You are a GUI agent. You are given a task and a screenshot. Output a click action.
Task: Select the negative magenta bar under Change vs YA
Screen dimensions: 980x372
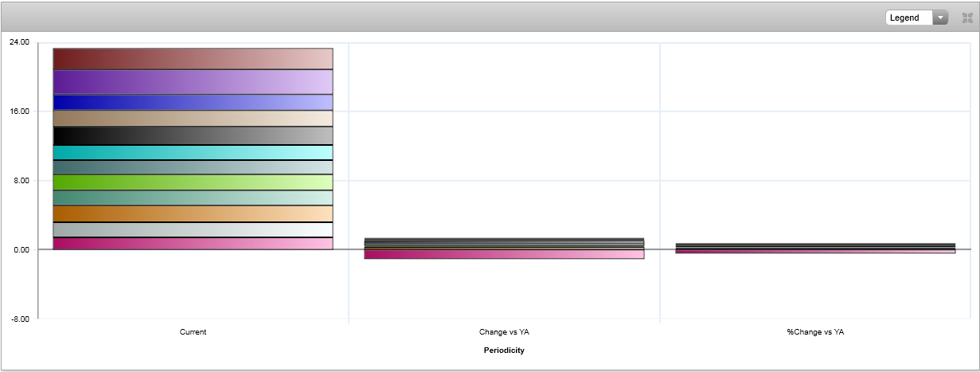(x=504, y=254)
